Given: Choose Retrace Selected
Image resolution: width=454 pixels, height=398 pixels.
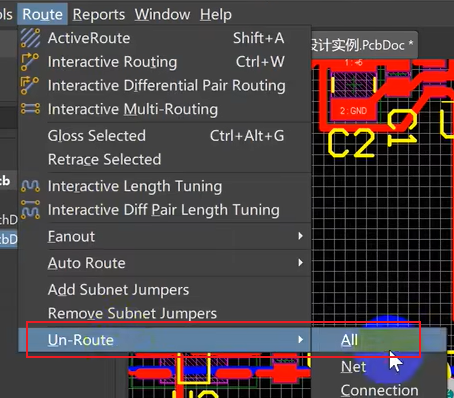Looking at the screenshot, I should click(165, 159).
